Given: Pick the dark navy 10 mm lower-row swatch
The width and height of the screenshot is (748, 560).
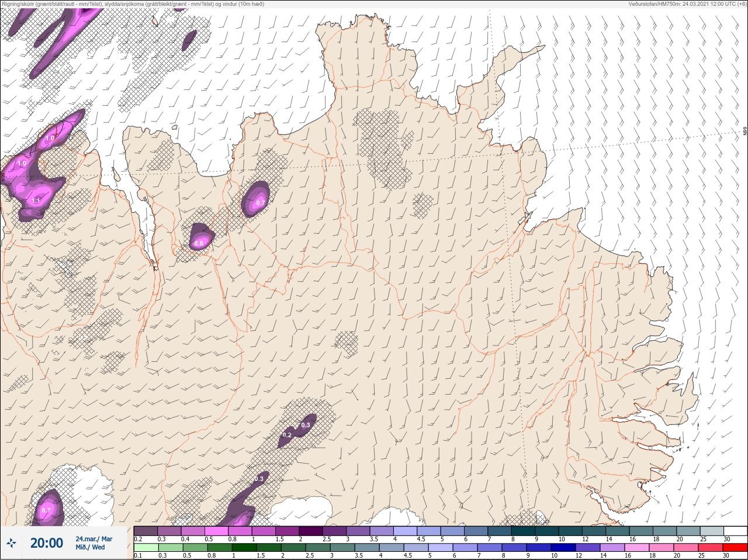Looking at the screenshot, I should 563,548.
